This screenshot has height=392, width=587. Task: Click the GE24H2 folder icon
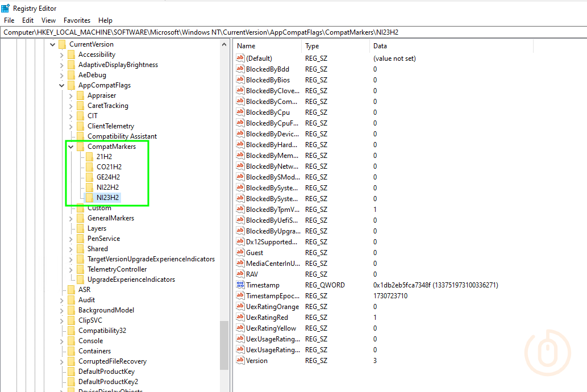[x=89, y=177]
